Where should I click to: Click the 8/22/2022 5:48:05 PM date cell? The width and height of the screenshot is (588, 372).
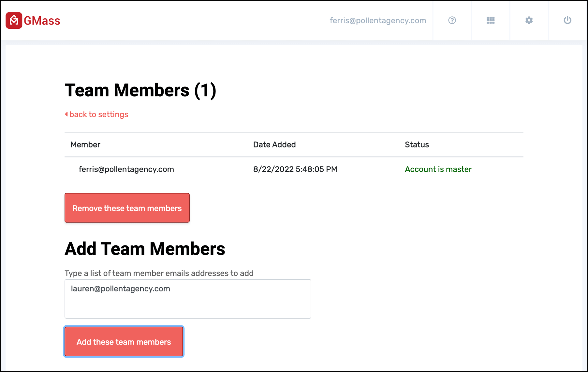coord(295,169)
